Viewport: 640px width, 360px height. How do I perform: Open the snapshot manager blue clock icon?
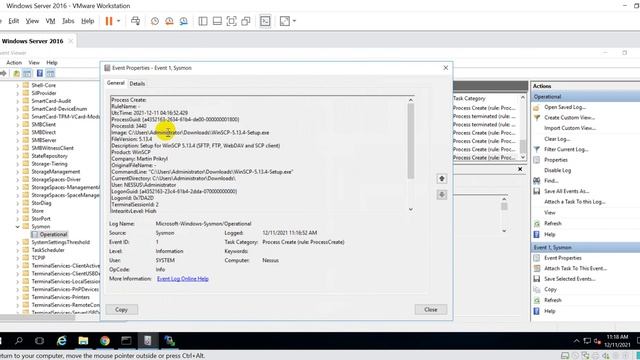pos(183,21)
